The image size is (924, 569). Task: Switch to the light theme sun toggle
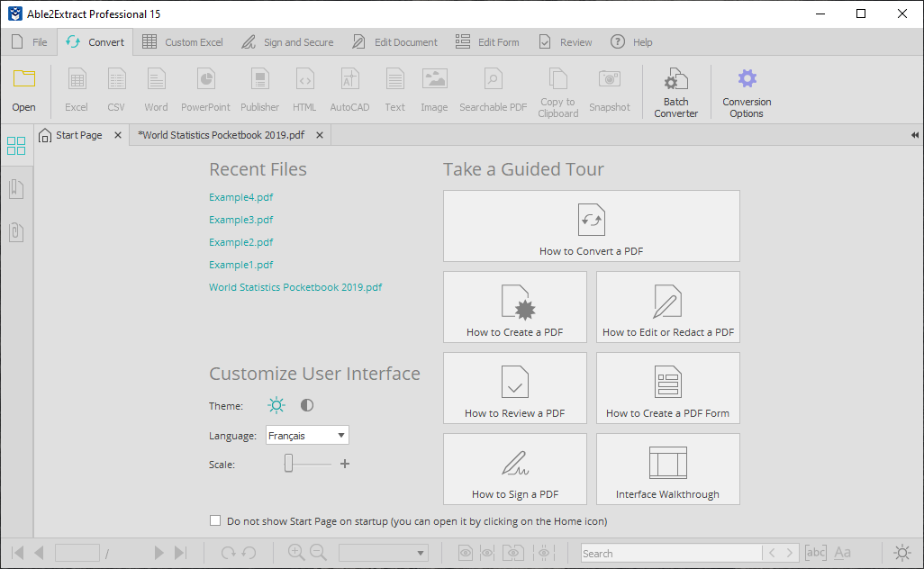click(x=276, y=405)
